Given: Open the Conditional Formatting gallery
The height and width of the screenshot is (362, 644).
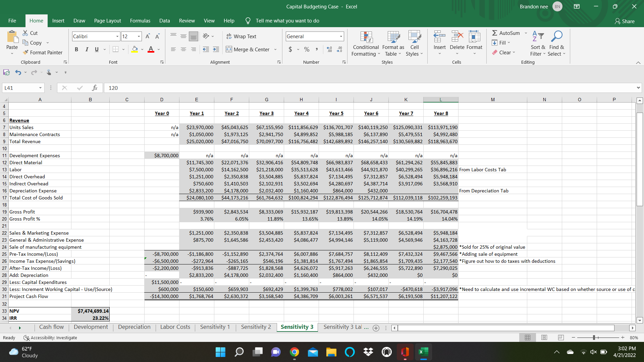Looking at the screenshot, I should pyautogui.click(x=366, y=44).
